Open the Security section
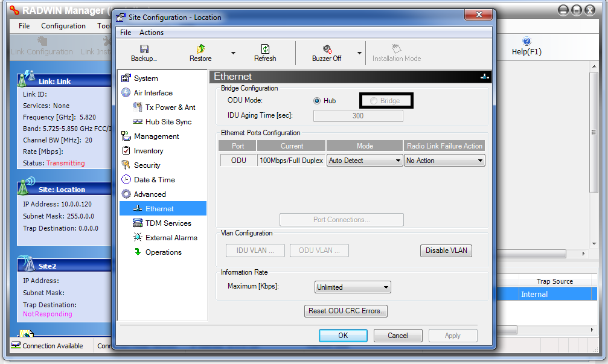This screenshot has height=364, width=608. (x=141, y=165)
